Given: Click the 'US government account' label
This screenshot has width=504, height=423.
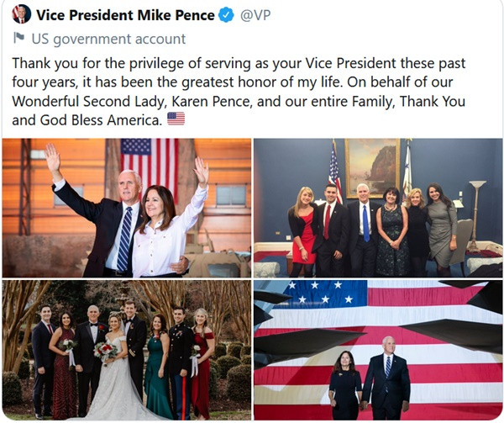Looking at the screenshot, I should click(x=108, y=39).
